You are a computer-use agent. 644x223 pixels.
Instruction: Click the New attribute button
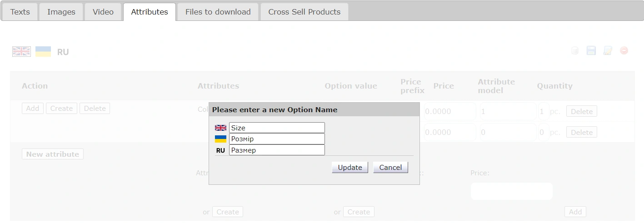coord(53,154)
